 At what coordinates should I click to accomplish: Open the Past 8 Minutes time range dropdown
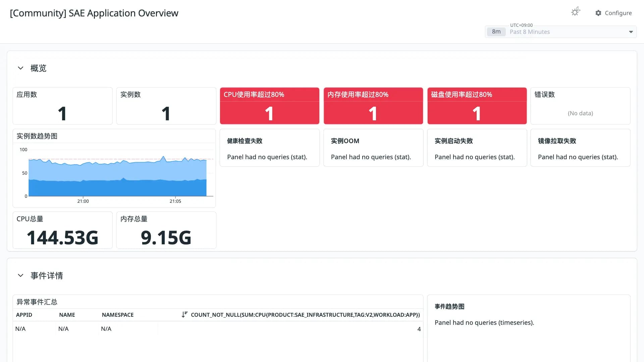point(560,32)
